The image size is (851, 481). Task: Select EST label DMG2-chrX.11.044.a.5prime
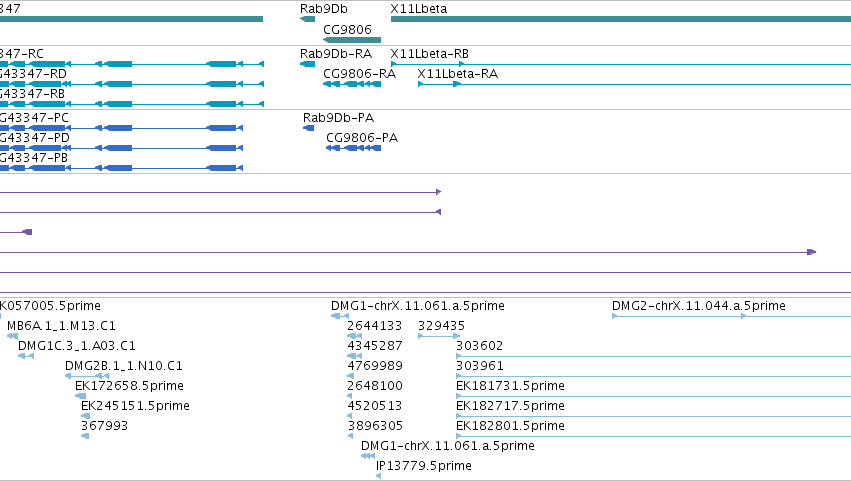coord(698,306)
